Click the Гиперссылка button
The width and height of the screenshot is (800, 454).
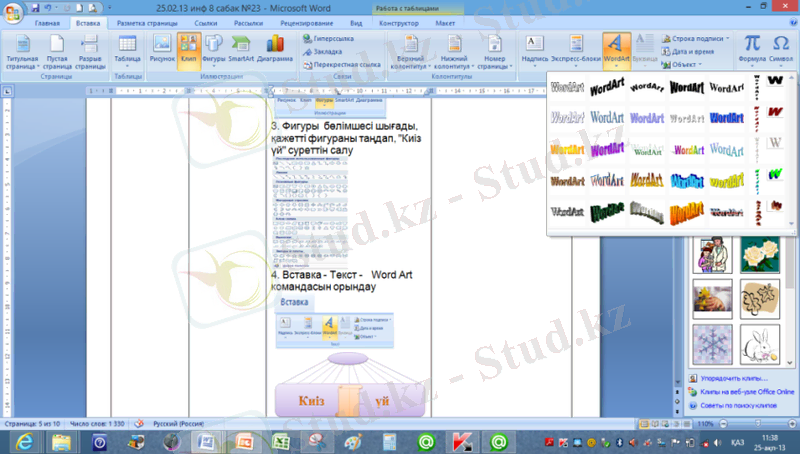click(334, 38)
